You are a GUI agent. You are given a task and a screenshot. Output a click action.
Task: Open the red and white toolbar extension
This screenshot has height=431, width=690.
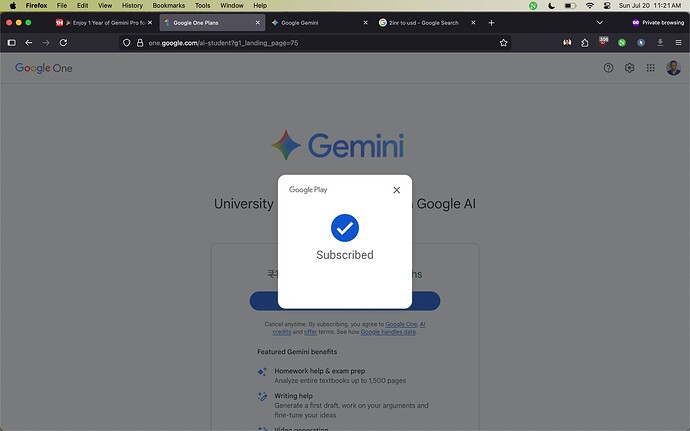tap(567, 43)
